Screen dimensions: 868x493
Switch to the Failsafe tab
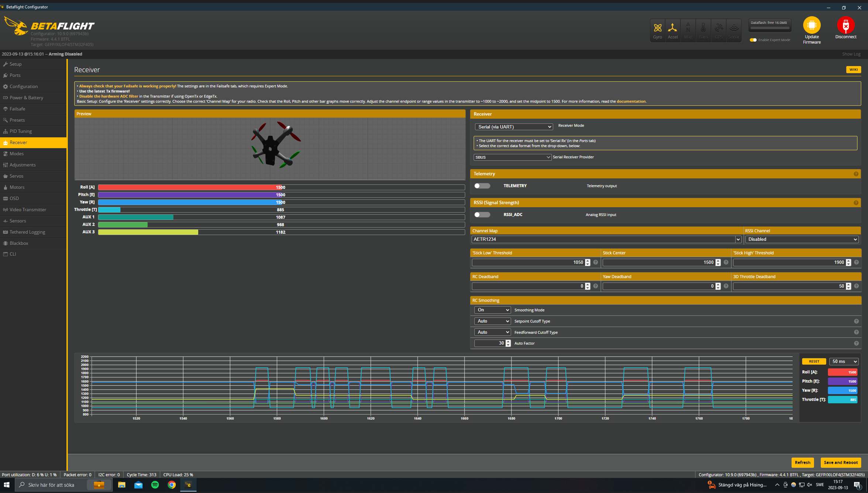(x=17, y=109)
